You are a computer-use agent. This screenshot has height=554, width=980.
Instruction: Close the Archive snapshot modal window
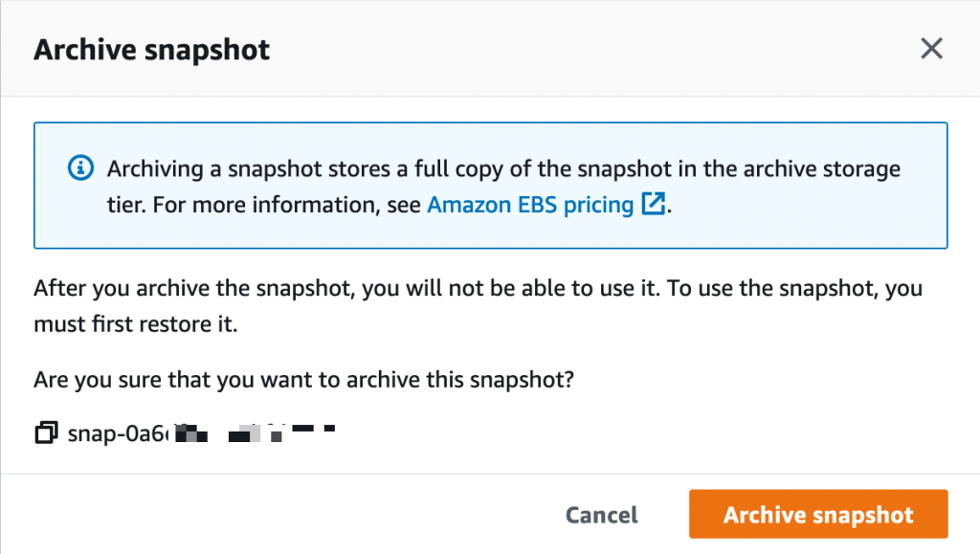tap(931, 48)
